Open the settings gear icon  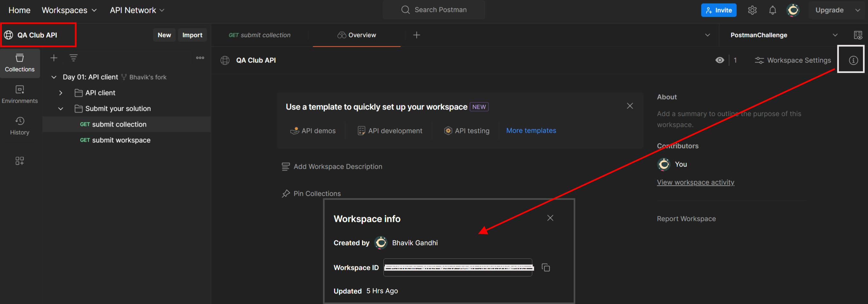click(752, 10)
